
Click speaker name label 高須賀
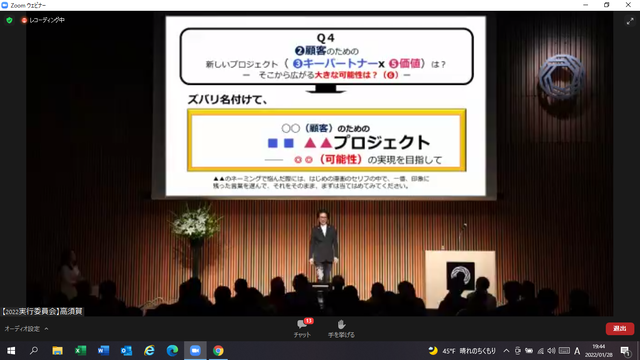pos(42,311)
